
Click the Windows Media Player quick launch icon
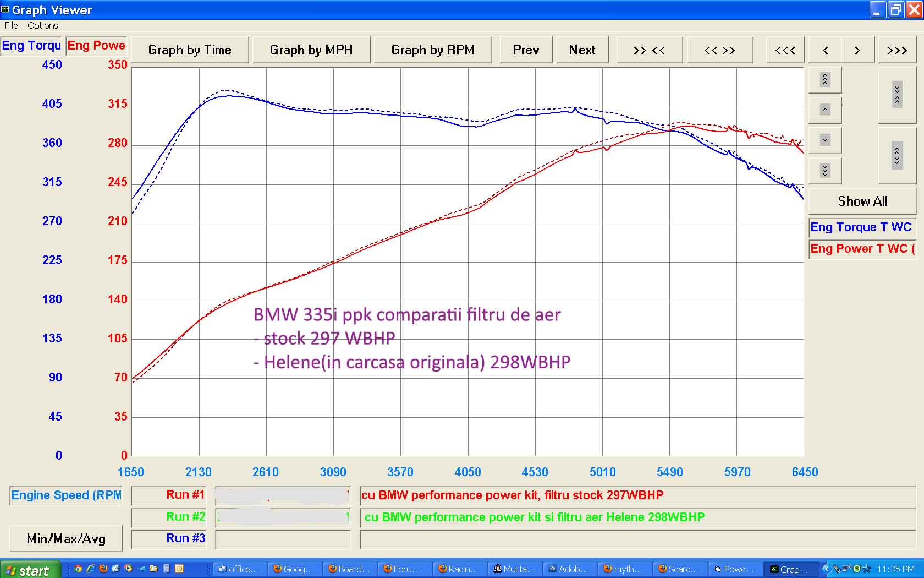coord(129,569)
